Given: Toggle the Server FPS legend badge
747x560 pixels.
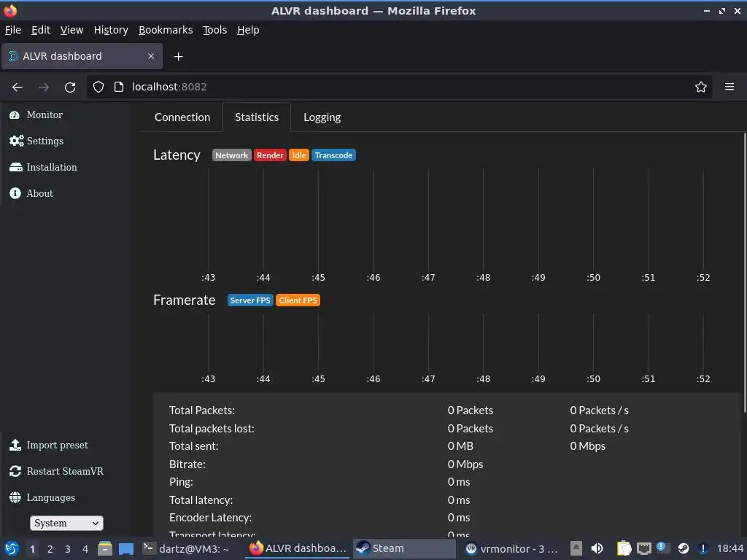Looking at the screenshot, I should (250, 300).
